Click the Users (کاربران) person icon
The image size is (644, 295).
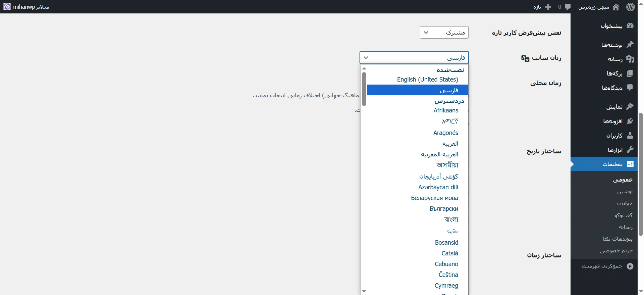point(630,136)
